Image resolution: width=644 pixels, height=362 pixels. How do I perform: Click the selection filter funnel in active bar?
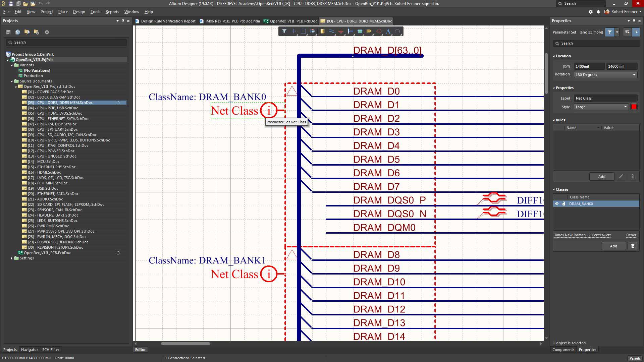284,31
